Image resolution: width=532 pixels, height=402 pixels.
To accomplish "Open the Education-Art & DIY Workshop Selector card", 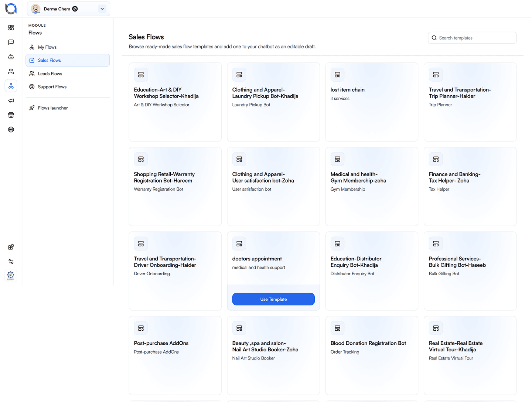I will click(175, 102).
